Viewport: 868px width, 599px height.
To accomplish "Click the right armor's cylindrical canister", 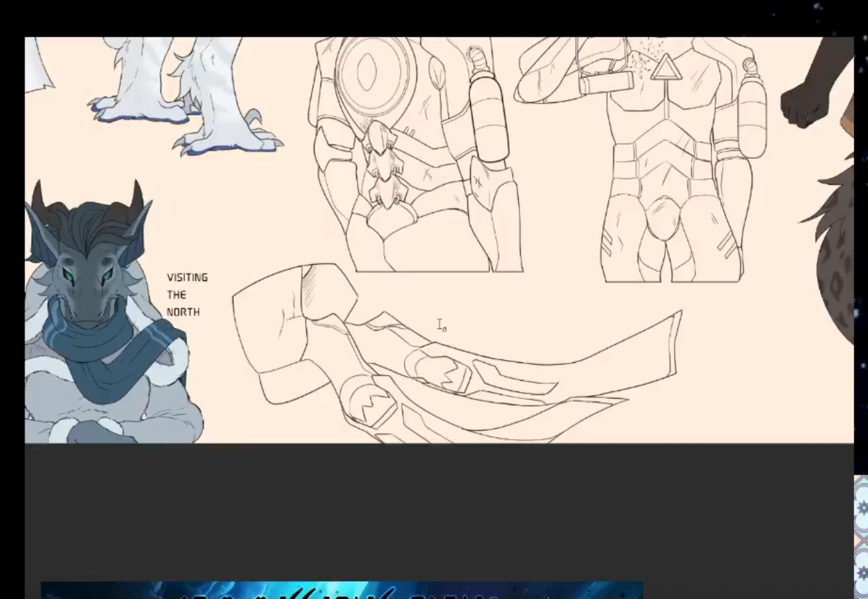I will click(752, 110).
